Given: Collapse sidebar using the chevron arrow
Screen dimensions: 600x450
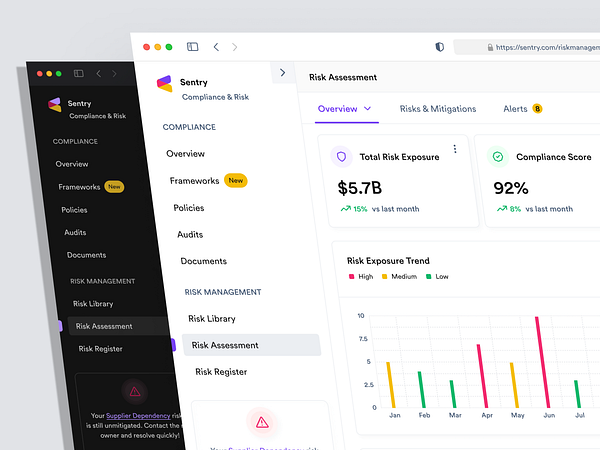Looking at the screenshot, I should coord(282,72).
